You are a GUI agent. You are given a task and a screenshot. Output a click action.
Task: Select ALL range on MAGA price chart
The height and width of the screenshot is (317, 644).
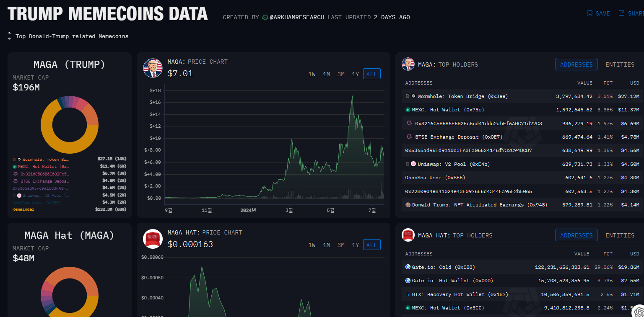(x=372, y=74)
